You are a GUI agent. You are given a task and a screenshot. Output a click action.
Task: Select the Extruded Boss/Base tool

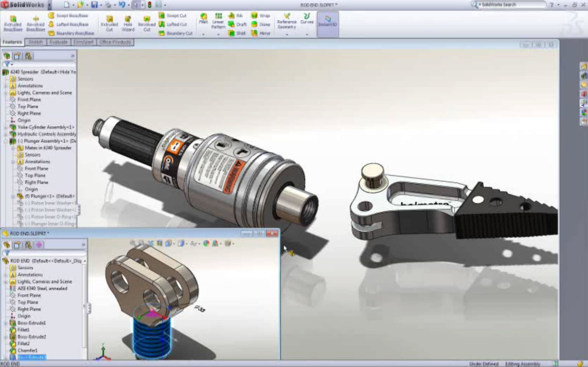tap(13, 23)
